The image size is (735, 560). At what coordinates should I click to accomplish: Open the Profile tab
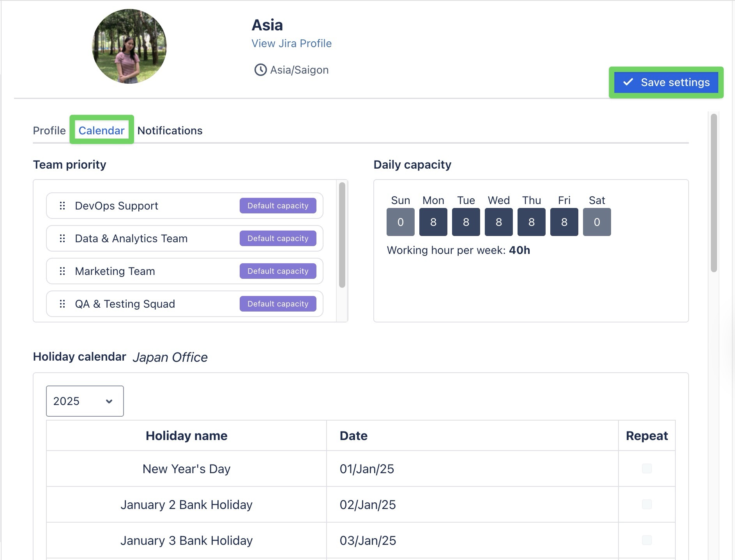(x=49, y=130)
